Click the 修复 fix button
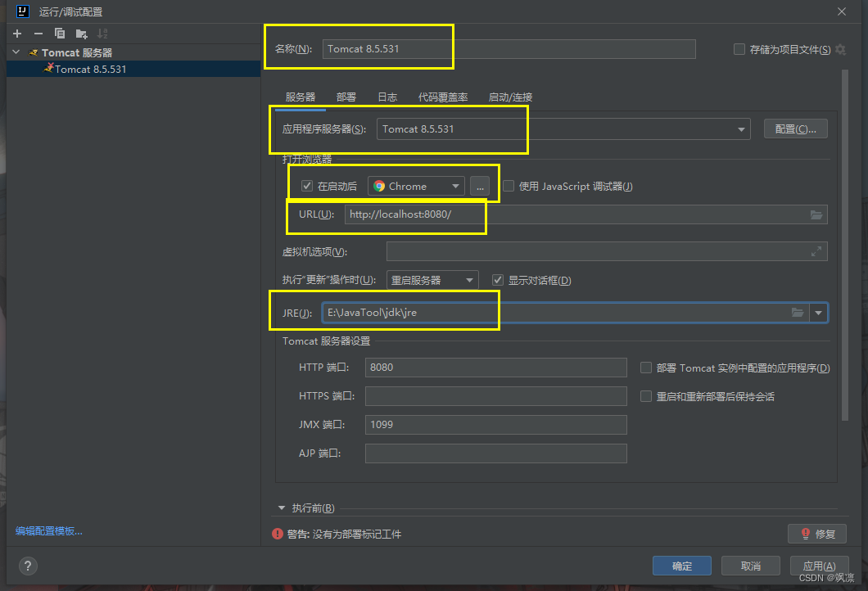This screenshot has width=868, height=591. [817, 534]
